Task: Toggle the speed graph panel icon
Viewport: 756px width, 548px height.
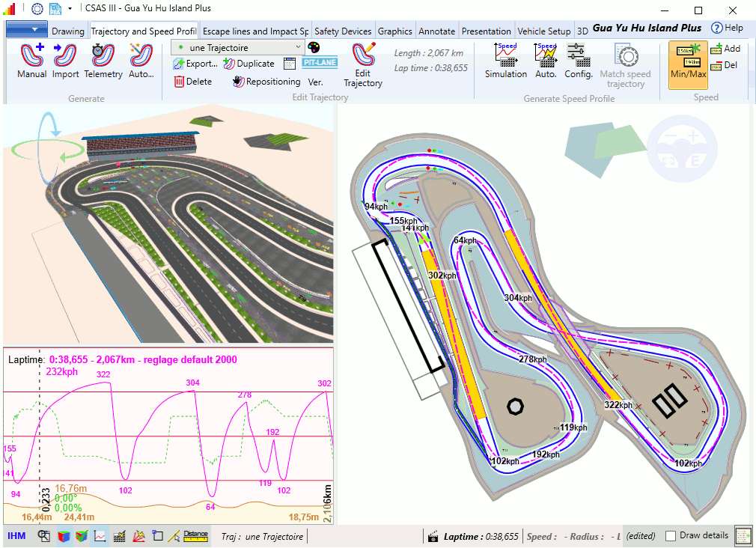Action: coord(100,536)
